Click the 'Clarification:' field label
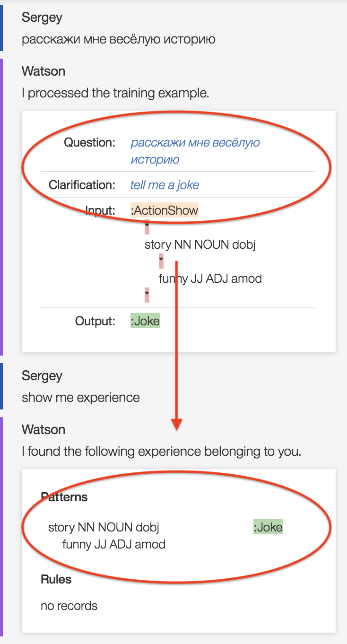347x644 pixels. click(82, 185)
